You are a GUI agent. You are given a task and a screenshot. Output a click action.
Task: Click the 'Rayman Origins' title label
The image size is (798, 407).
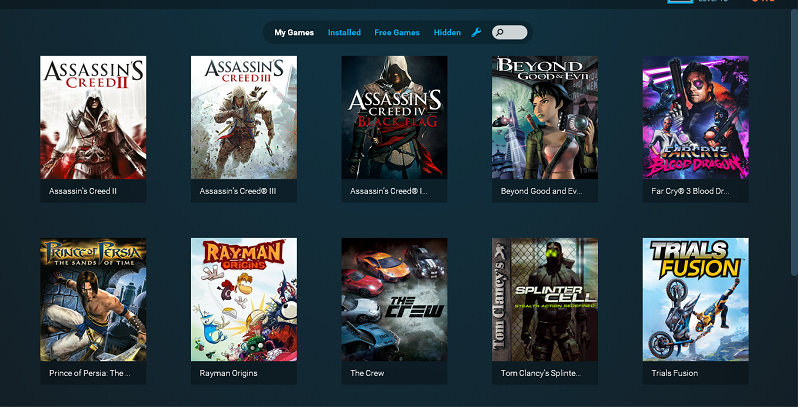[x=229, y=373]
